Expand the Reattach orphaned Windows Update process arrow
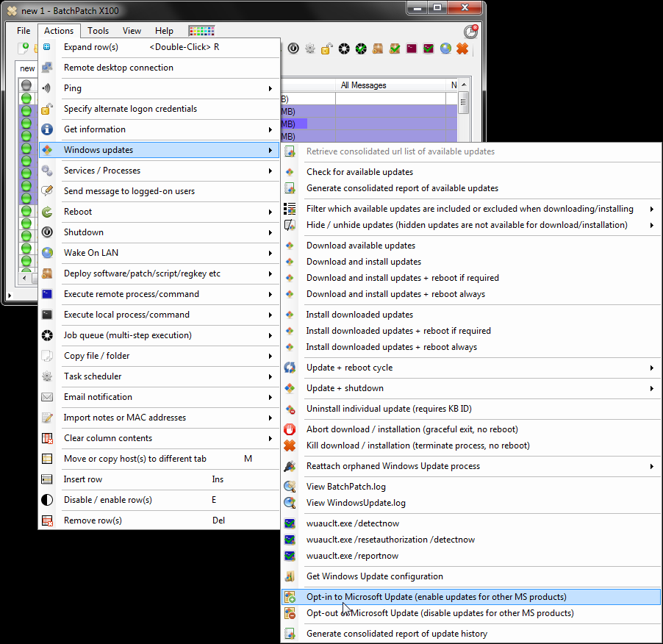This screenshot has height=644, width=663. 652,466
